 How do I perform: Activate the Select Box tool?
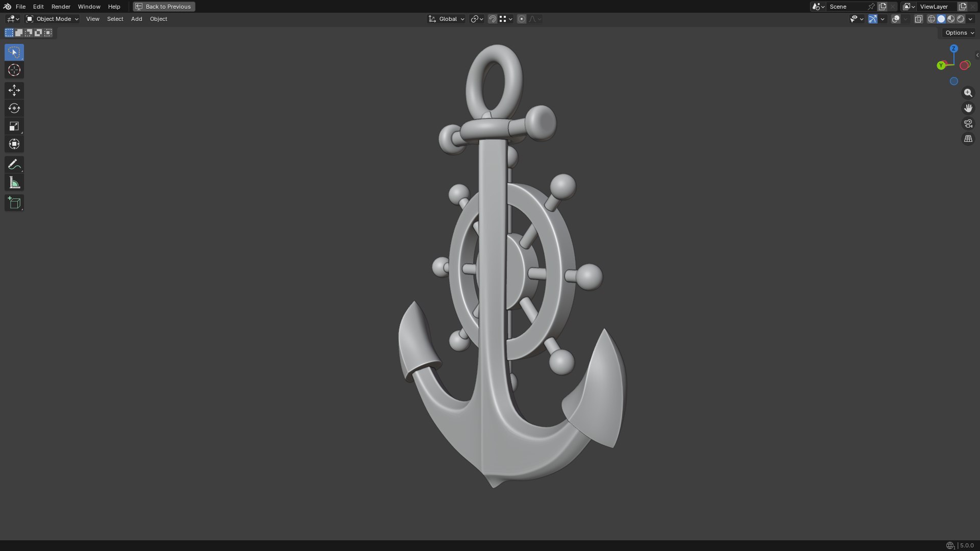pyautogui.click(x=14, y=52)
